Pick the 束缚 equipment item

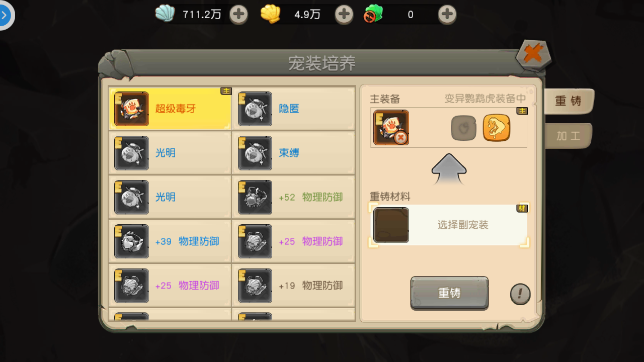coord(293,153)
